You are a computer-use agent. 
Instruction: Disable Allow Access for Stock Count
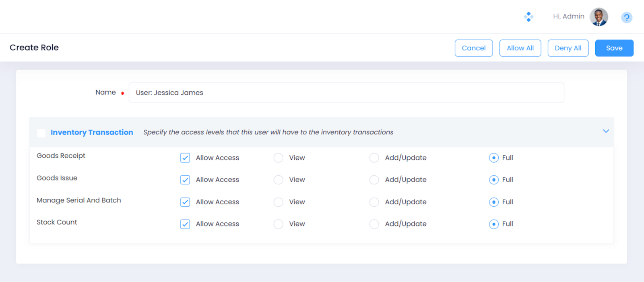(185, 224)
